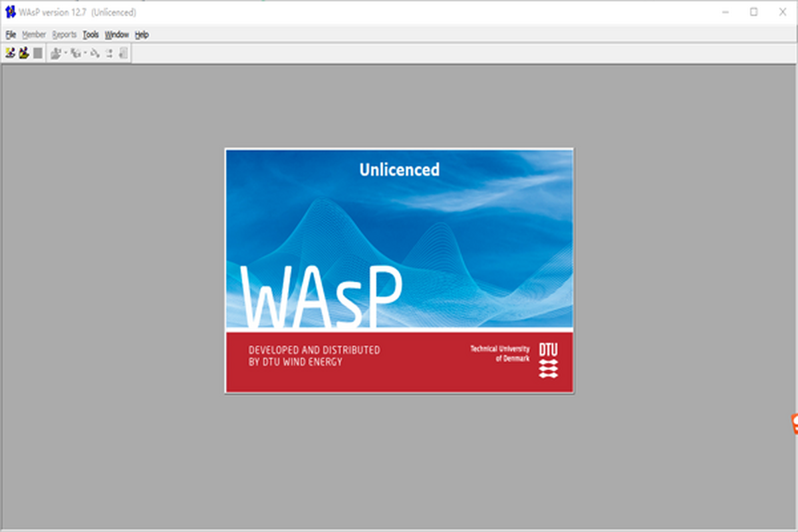Open the Help menu
The width and height of the screenshot is (798, 532).
click(x=142, y=35)
